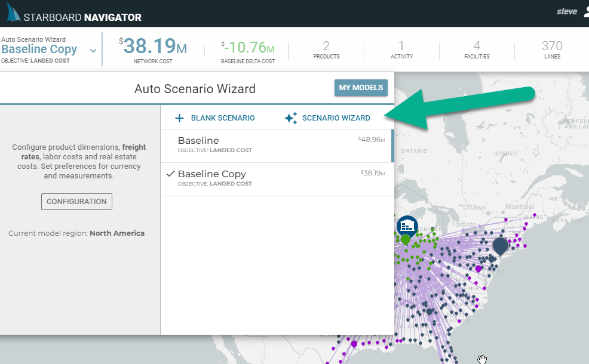589x364 pixels.
Task: Open the steve user profile icon
Action: (587, 12)
